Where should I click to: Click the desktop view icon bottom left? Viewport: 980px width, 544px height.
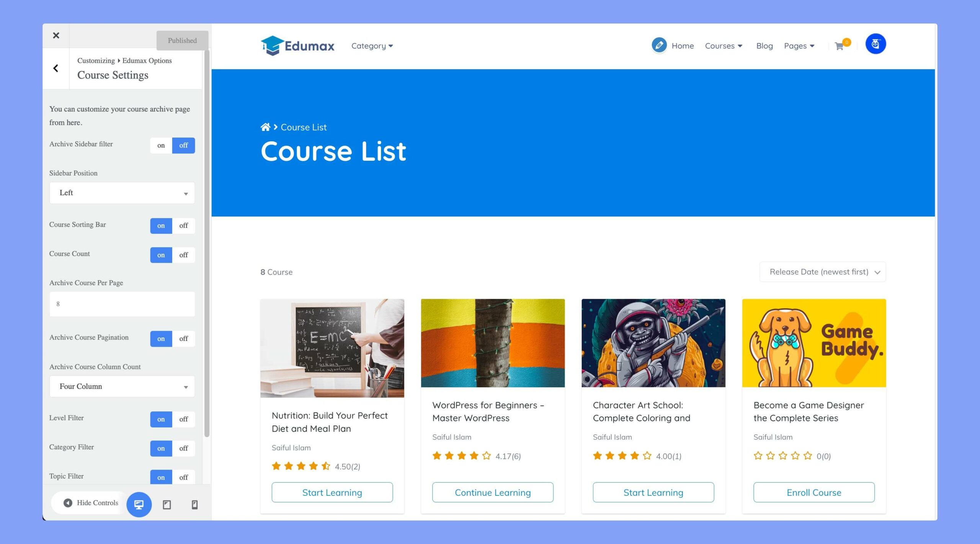(x=139, y=504)
